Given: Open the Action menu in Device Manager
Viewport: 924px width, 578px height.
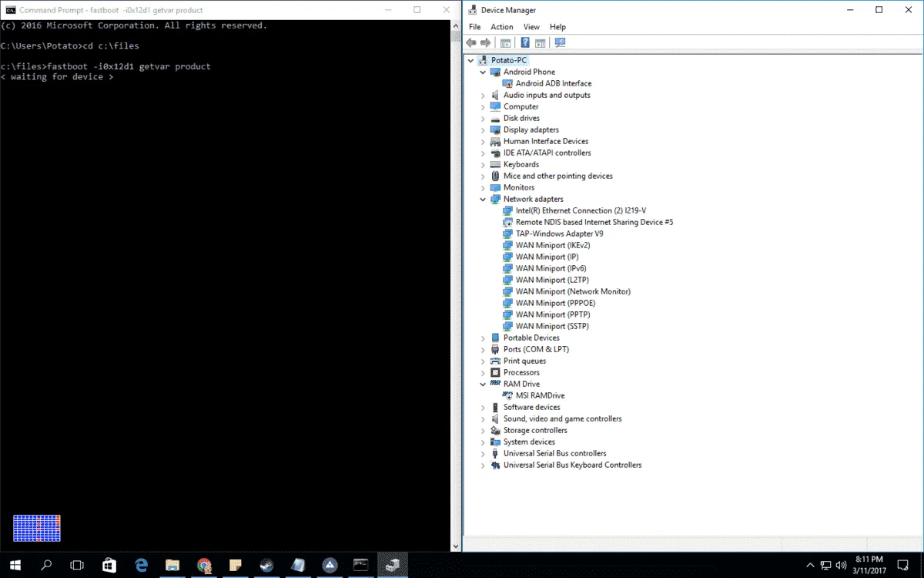Looking at the screenshot, I should coord(501,27).
